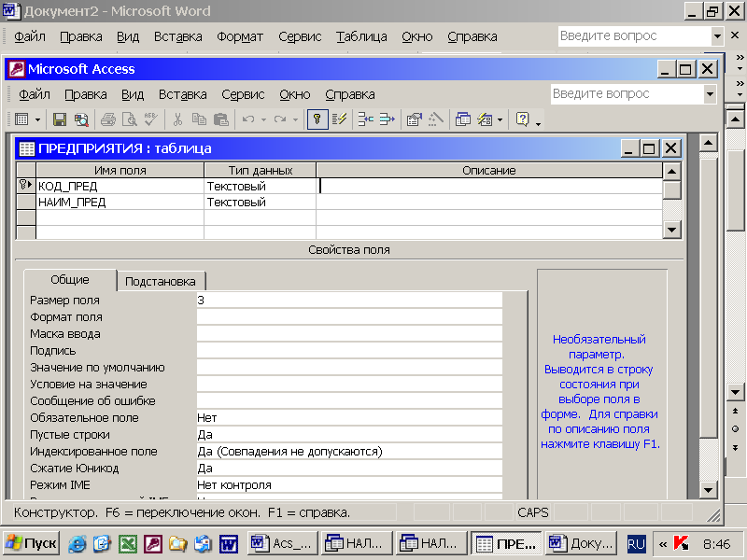Switch to Acs_... Word taskbar button

tap(283, 543)
